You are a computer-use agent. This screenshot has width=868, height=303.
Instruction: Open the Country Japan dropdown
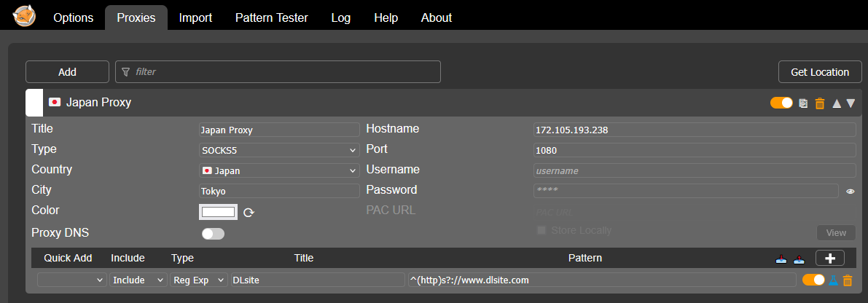click(x=279, y=171)
